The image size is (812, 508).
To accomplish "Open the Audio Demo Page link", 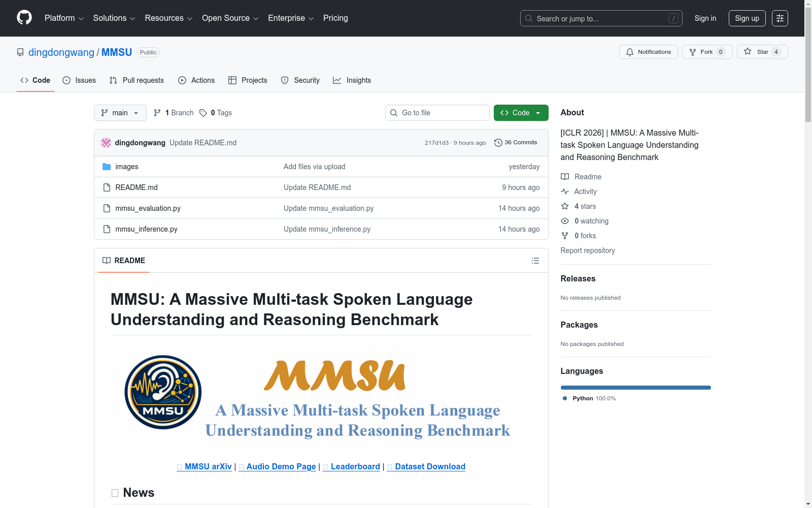I will pos(277,467).
